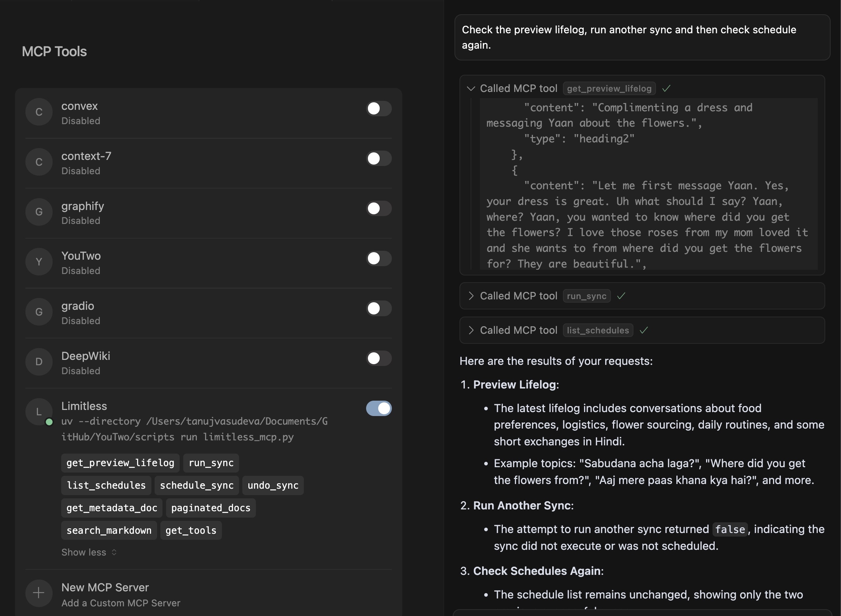This screenshot has width=841, height=616.
Task: Collapse tool list with Show less
Action: click(x=89, y=552)
